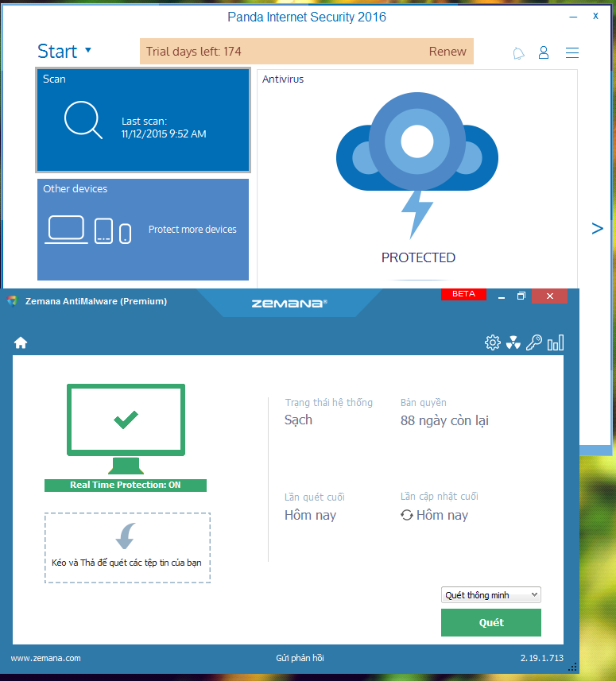The height and width of the screenshot is (681, 616).
Task: Click the drag and drop scan area
Action: (x=128, y=548)
